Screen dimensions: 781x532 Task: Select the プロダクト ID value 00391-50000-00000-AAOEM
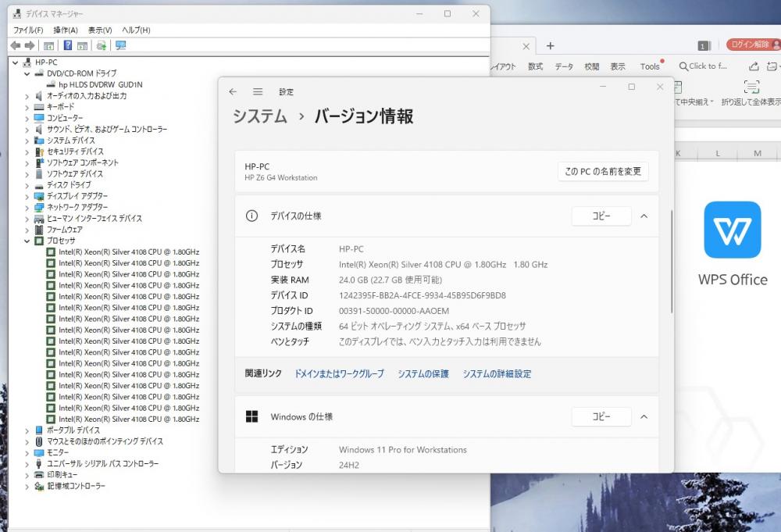pos(394,311)
